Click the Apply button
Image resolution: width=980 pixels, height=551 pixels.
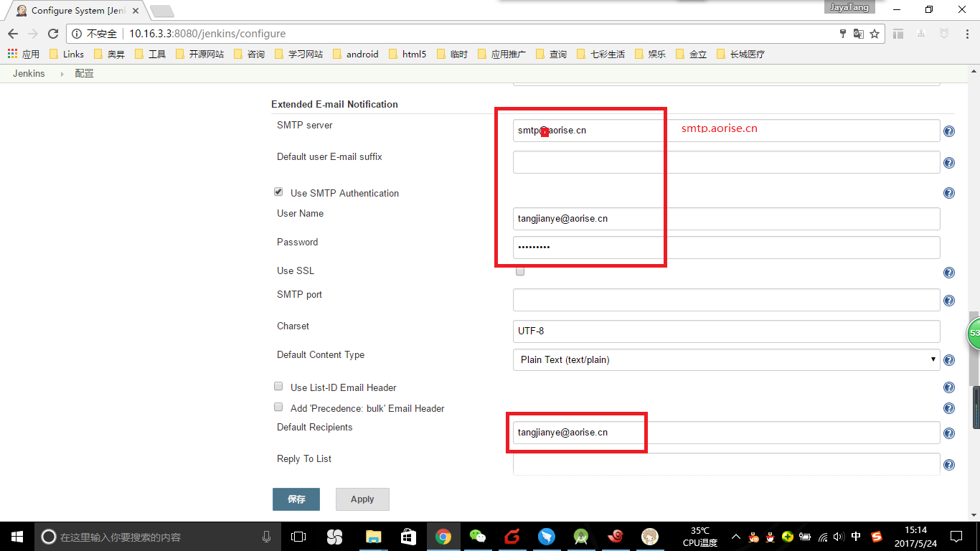(x=362, y=499)
